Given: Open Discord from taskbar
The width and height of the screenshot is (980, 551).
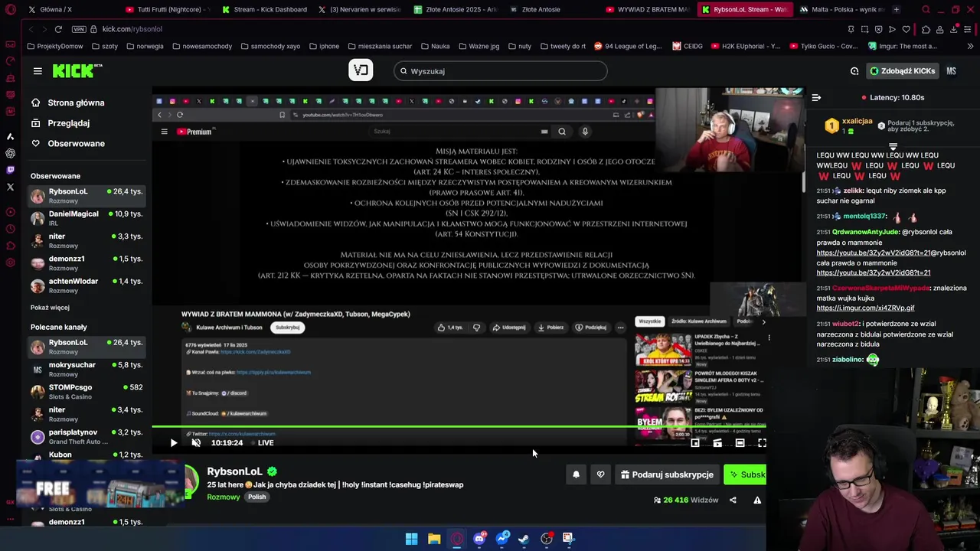Looking at the screenshot, I should [479, 539].
